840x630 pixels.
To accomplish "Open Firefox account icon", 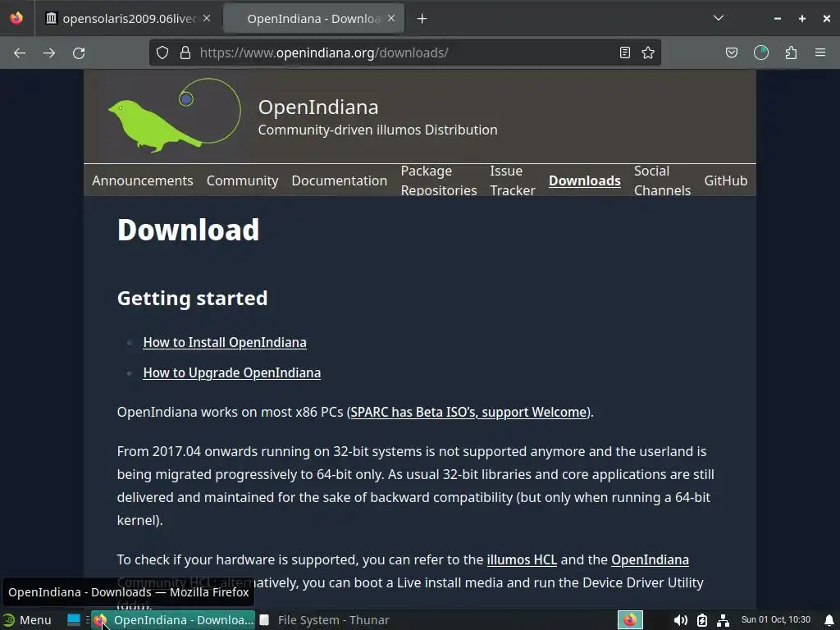I will coord(761,52).
